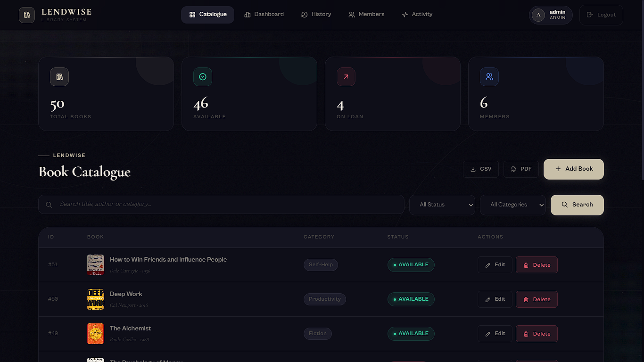Export catalogue as CSV
644x362 pixels.
481,169
